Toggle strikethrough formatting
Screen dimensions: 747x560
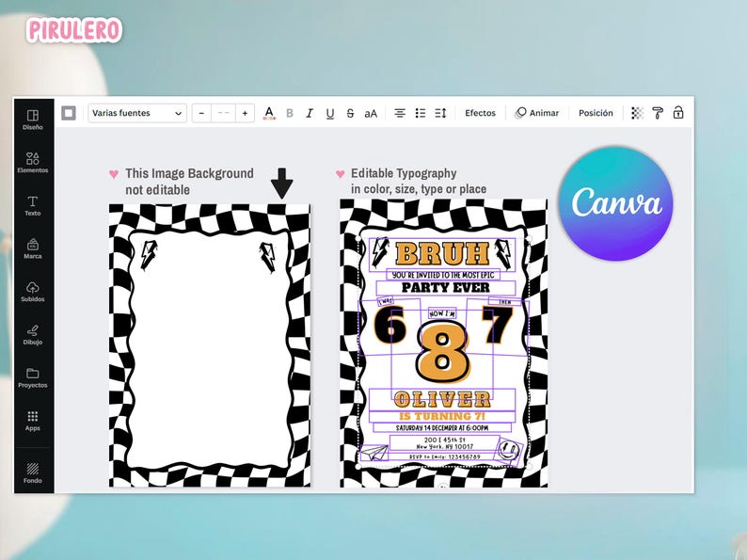(350, 113)
